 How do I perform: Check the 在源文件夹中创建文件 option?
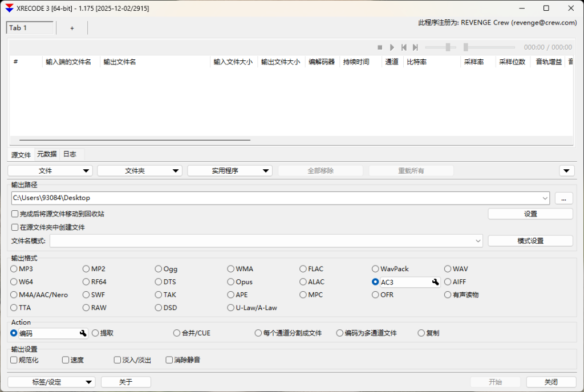14,227
